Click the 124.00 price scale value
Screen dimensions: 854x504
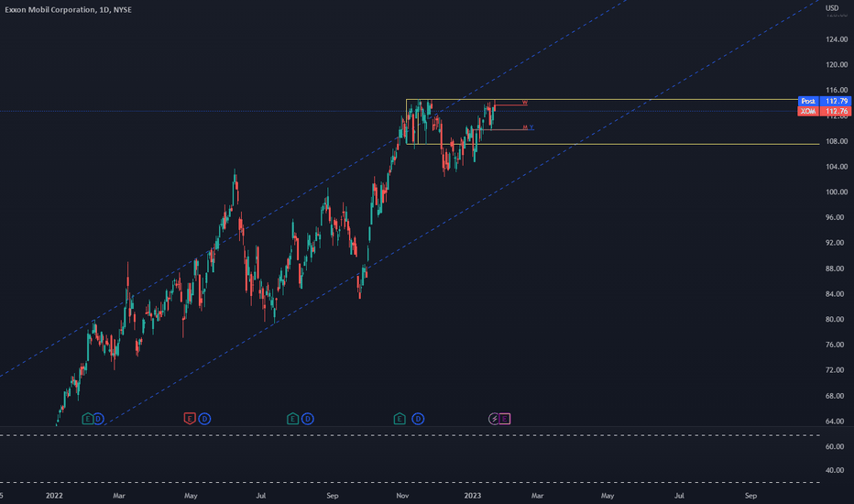(837, 39)
